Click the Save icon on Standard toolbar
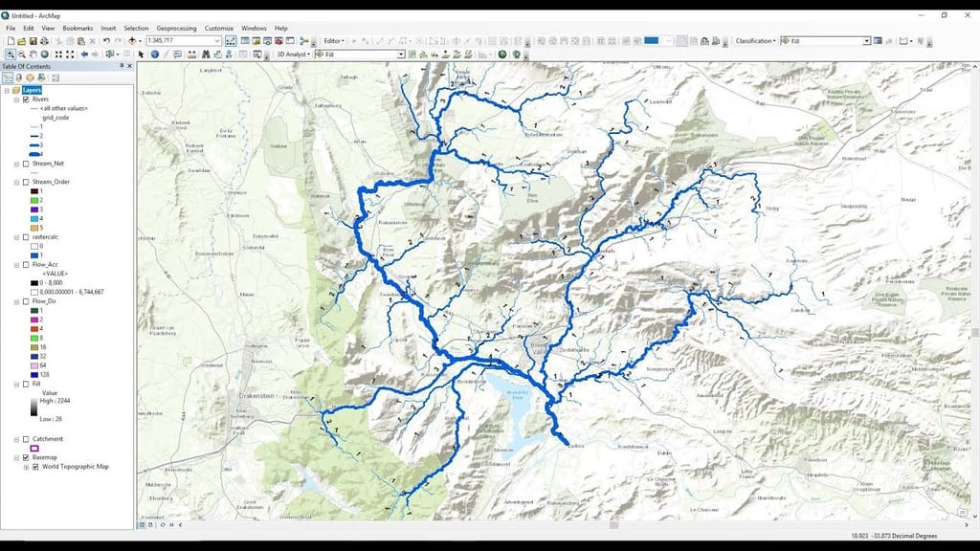The height and width of the screenshot is (551, 980). tap(33, 41)
